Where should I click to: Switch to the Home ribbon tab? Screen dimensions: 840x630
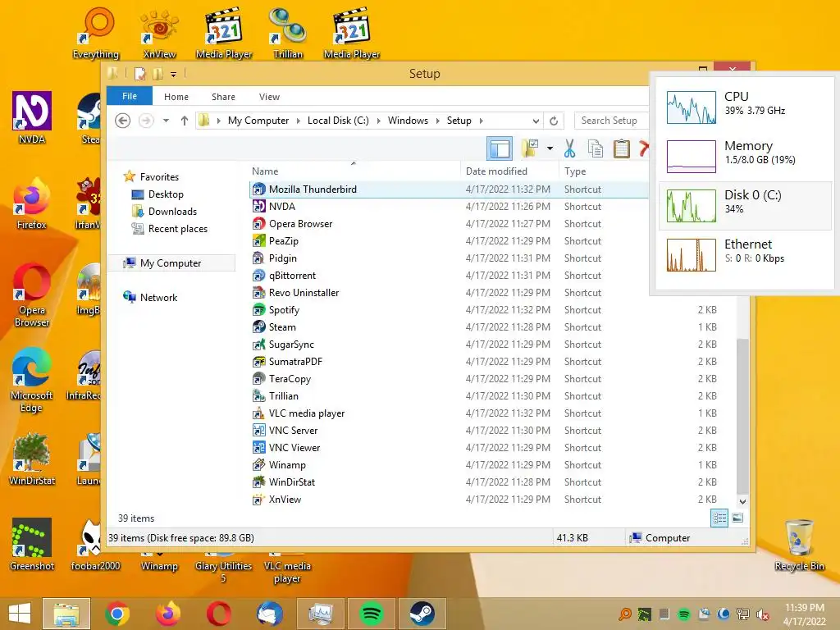[x=176, y=97]
